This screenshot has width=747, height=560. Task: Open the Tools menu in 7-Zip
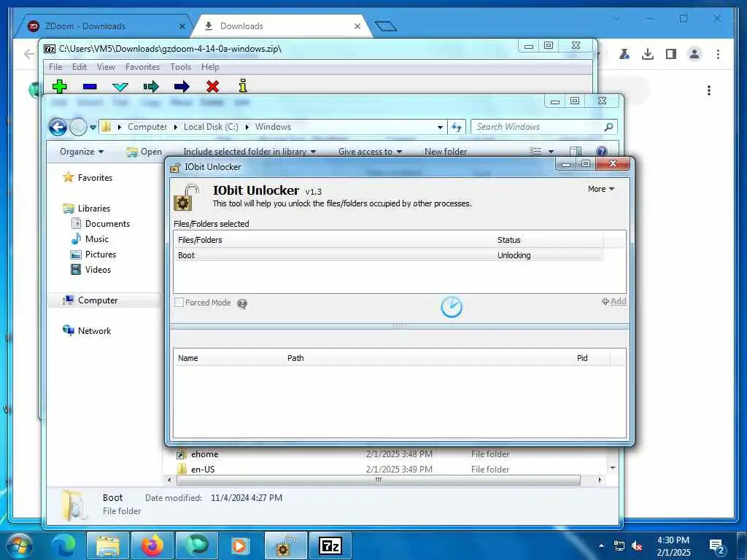(181, 66)
